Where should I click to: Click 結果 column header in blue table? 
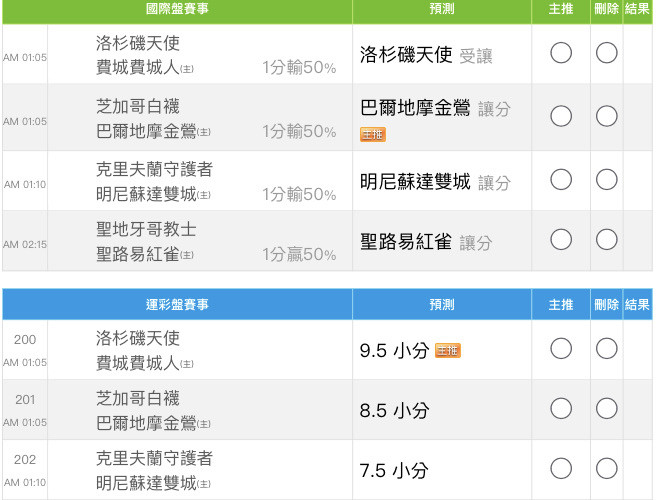tap(637, 304)
